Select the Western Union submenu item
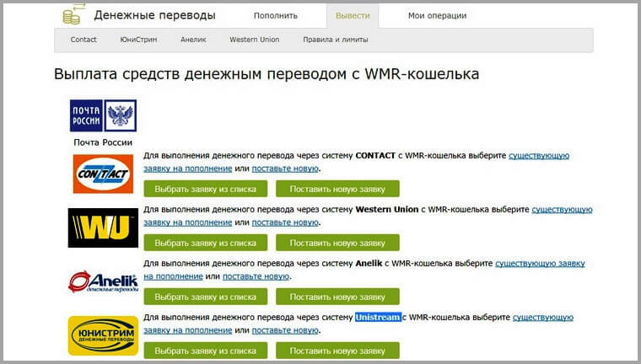 pos(254,40)
